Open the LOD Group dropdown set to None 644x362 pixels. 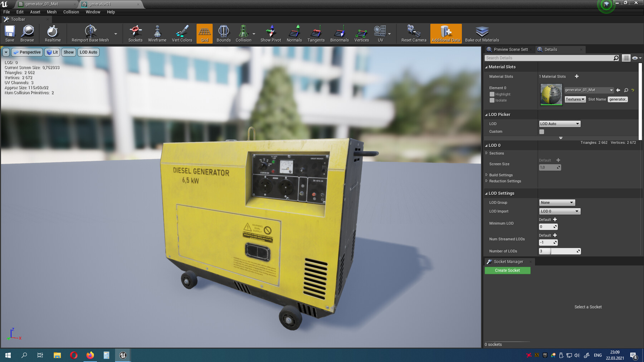tap(557, 202)
